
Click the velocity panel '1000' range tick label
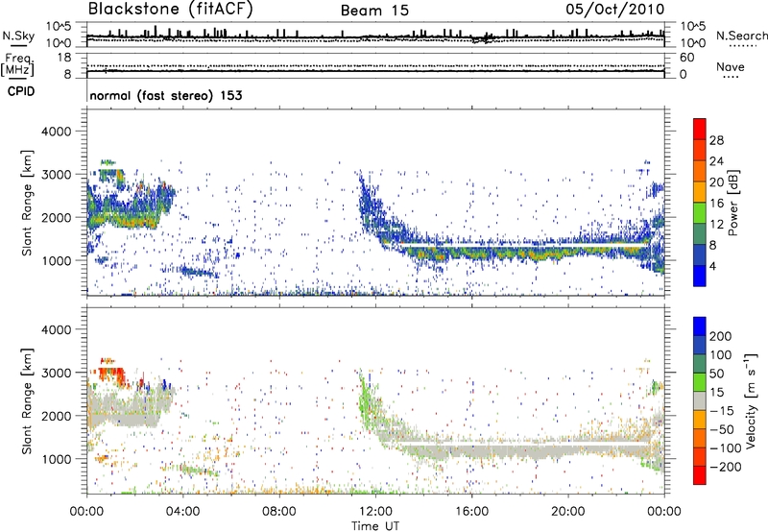pyautogui.click(x=56, y=459)
